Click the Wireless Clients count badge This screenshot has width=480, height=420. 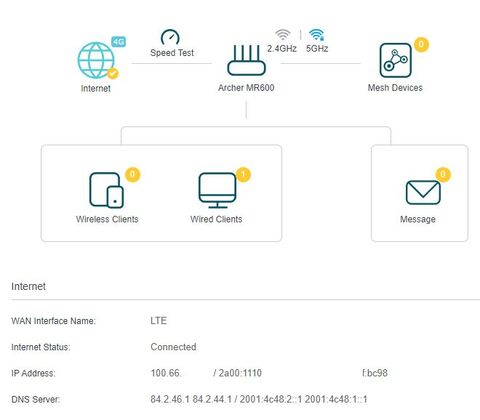pos(133,174)
